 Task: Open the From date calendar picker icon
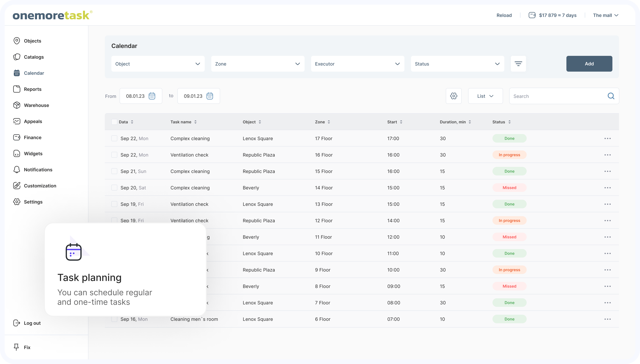pyautogui.click(x=152, y=96)
